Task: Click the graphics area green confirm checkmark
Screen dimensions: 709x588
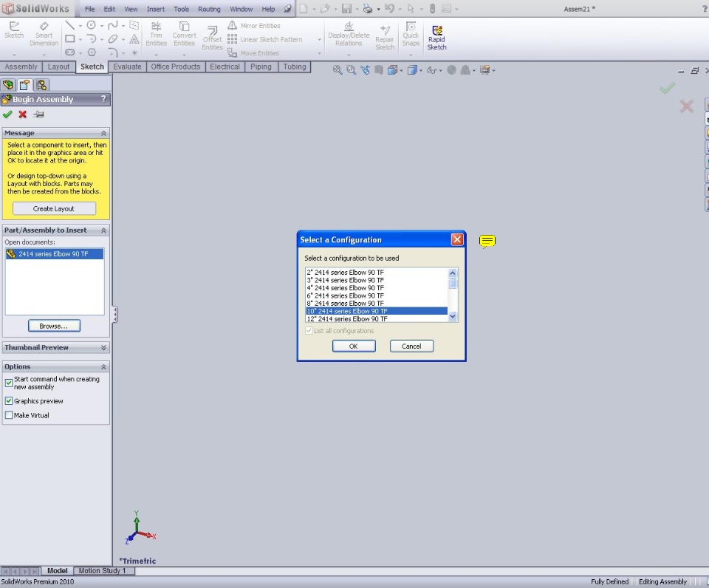Action: click(667, 88)
